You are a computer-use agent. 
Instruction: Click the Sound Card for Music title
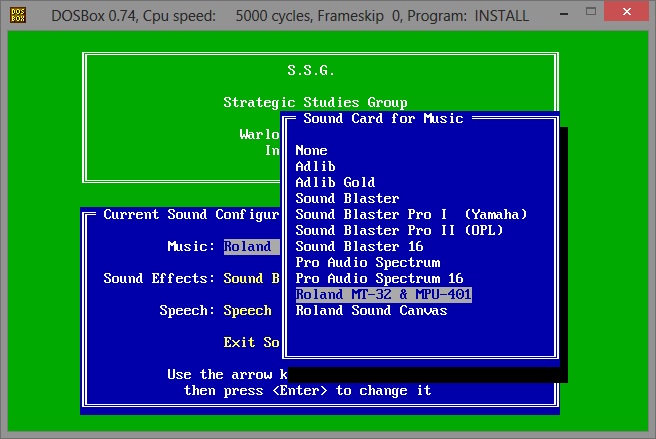(383, 118)
